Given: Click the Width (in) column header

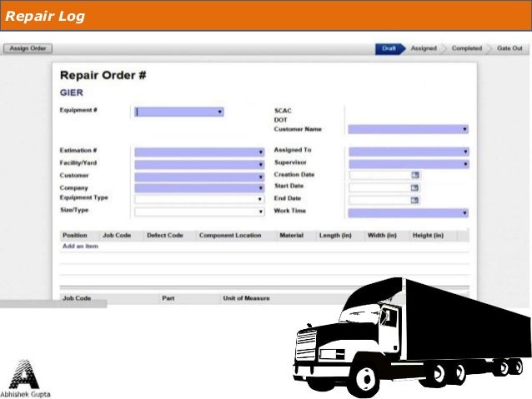Looking at the screenshot, I should [x=382, y=235].
